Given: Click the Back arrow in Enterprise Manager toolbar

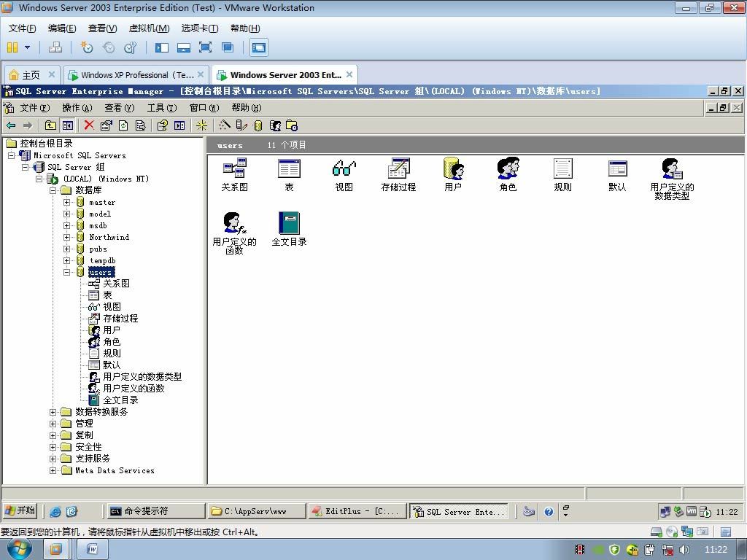Looking at the screenshot, I should (11, 125).
